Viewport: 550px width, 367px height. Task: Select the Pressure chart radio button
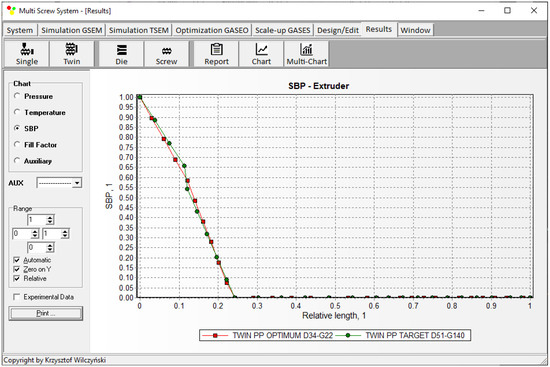point(16,96)
